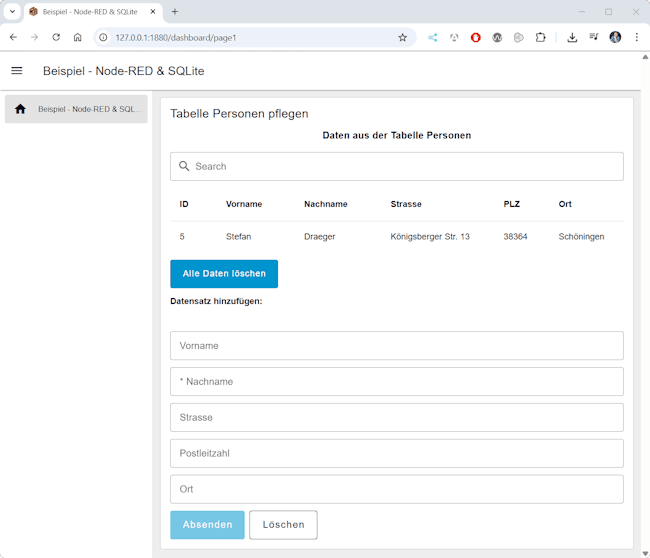Open the browser three-dot menu

(637, 37)
